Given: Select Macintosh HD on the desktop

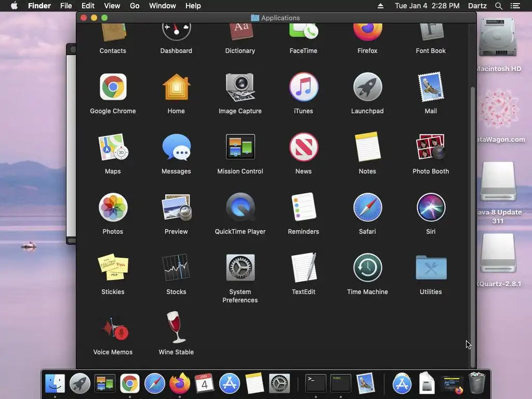Looking at the screenshot, I should pos(498,37).
